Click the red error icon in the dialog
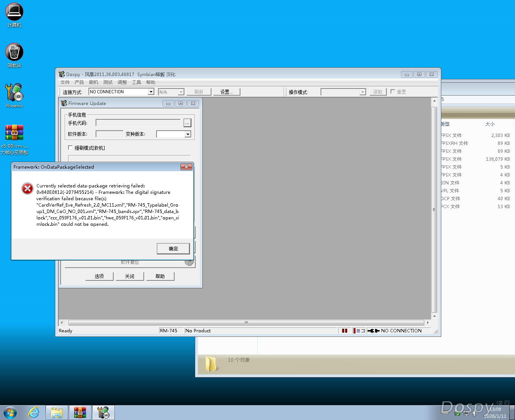The image size is (515, 420). coord(27,189)
